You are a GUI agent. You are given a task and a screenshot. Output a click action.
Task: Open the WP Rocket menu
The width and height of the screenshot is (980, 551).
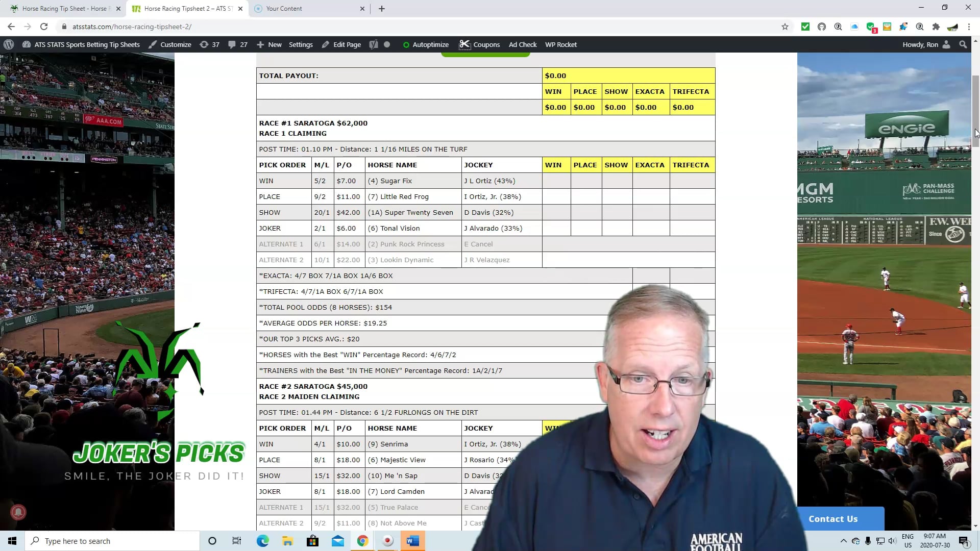coord(561,44)
